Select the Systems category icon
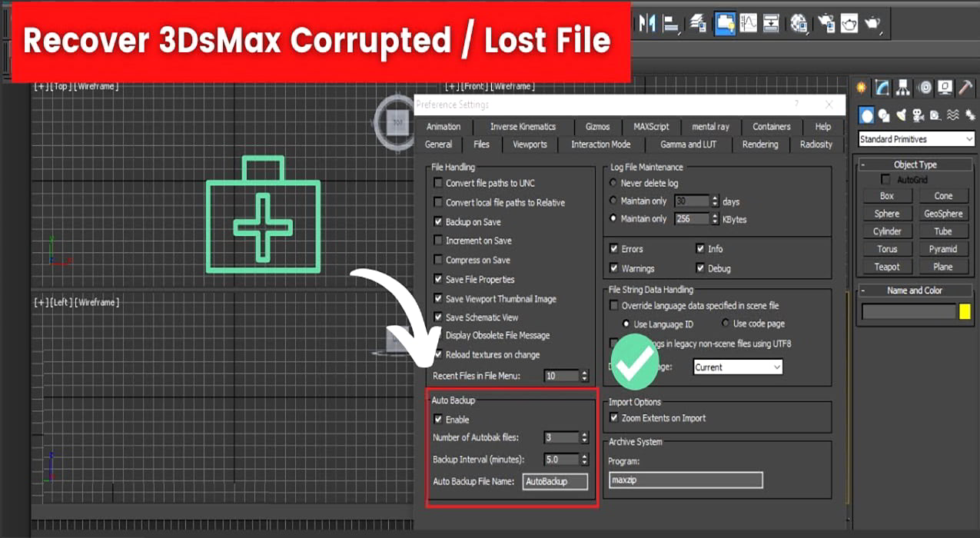This screenshot has height=538, width=980. click(x=970, y=115)
